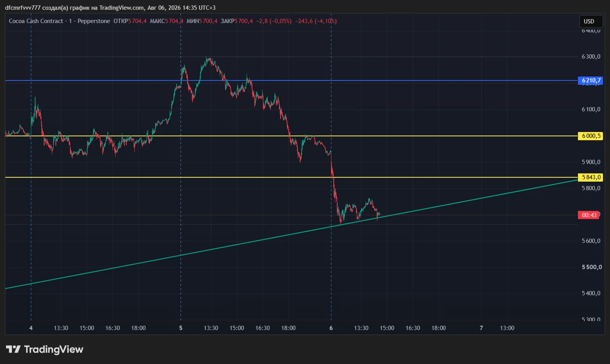Image resolution: width=610 pixels, height=364 pixels.
Task: Click the 13:00 time axis label
Action: point(507,328)
